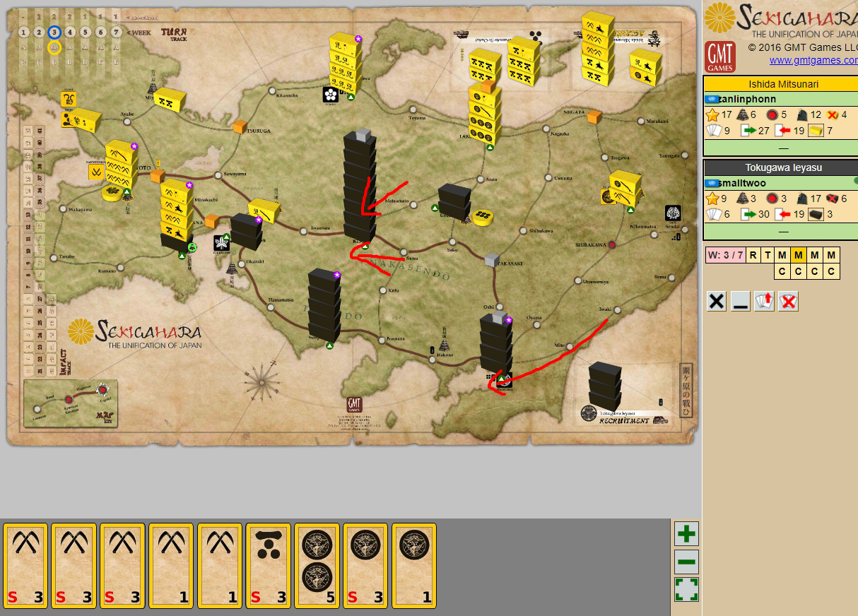Click the underscore pass button
This screenshot has width=858, height=616.
[x=741, y=301]
